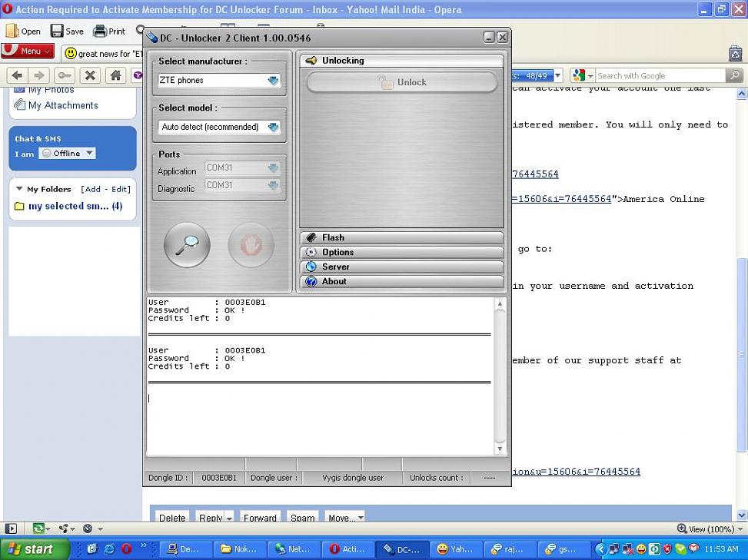Open the Options section
748x560 pixels.
click(x=401, y=253)
